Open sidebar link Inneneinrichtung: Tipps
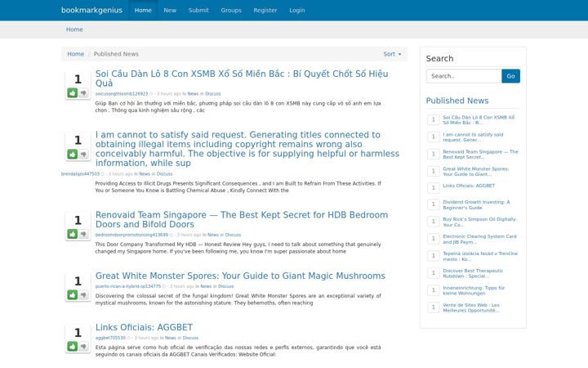The image size is (588, 368). click(474, 290)
